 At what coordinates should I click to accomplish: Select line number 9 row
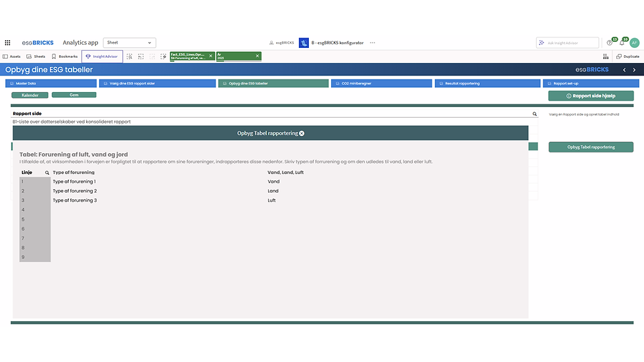pyautogui.click(x=35, y=257)
